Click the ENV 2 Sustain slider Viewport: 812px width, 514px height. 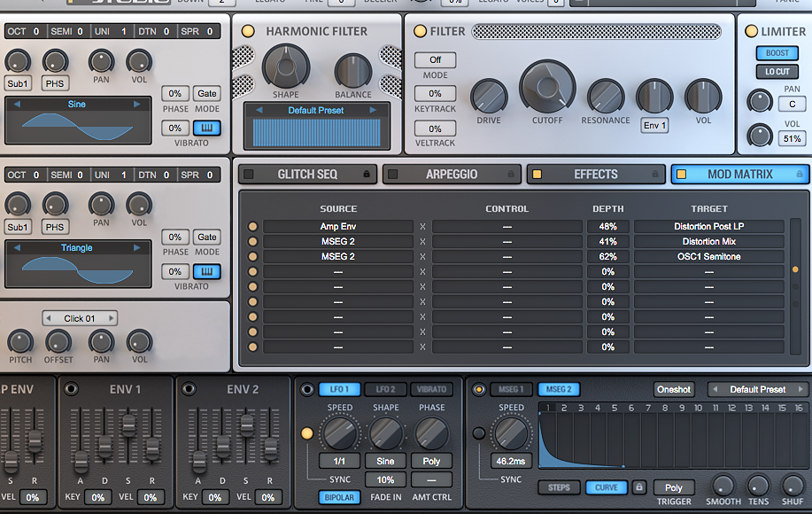coord(246,426)
